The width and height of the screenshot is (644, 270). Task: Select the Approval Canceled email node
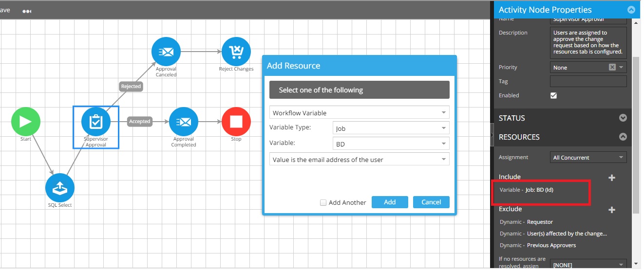point(166,52)
